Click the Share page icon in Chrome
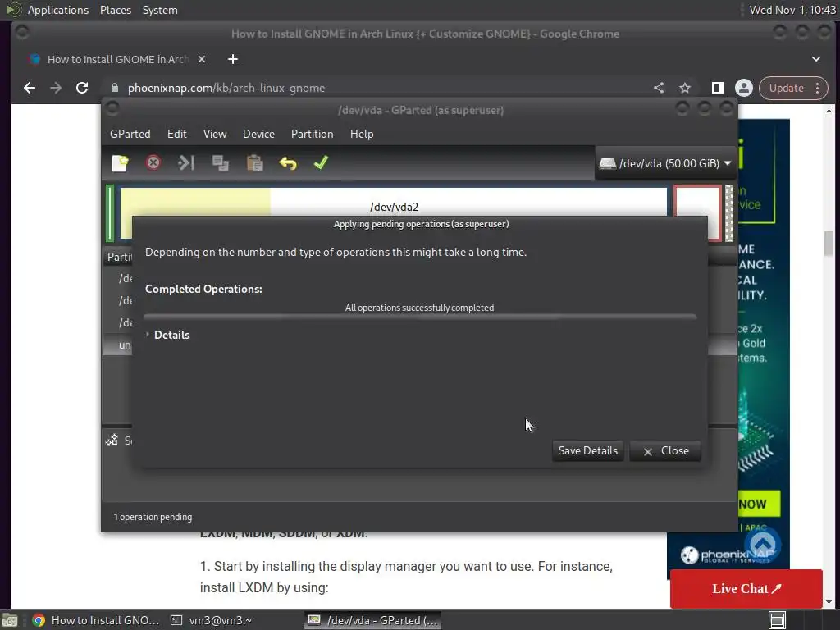This screenshot has width=840, height=630. coord(659,88)
